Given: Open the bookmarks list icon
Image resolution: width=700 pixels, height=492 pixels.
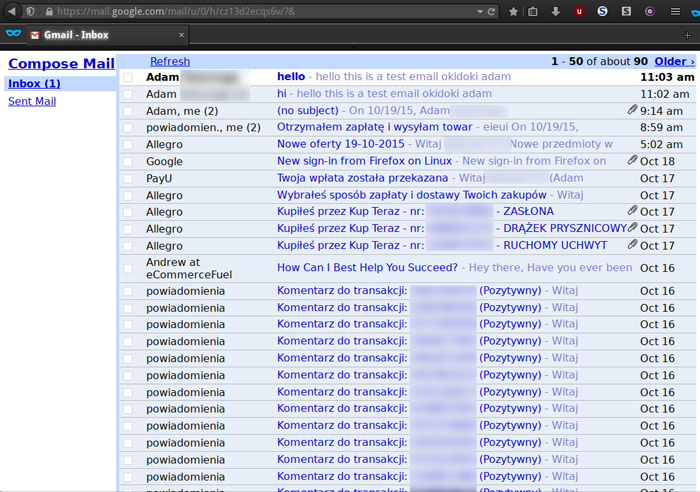Looking at the screenshot, I should [x=533, y=12].
